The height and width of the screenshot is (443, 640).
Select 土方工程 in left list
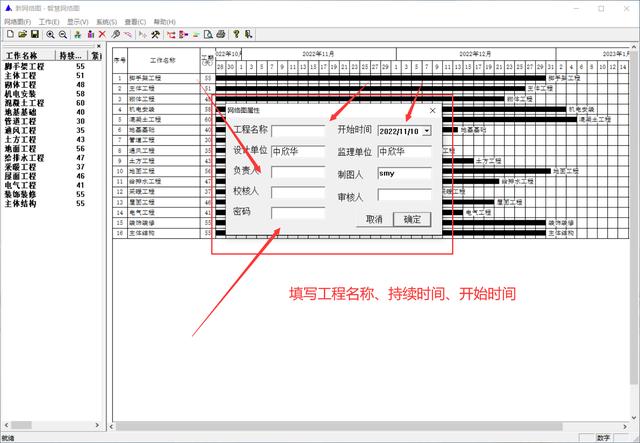coord(20,139)
